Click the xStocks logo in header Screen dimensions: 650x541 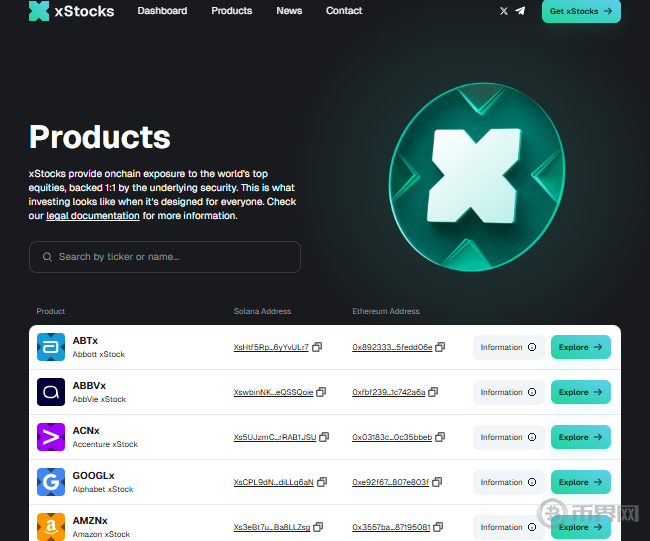[x=70, y=11]
